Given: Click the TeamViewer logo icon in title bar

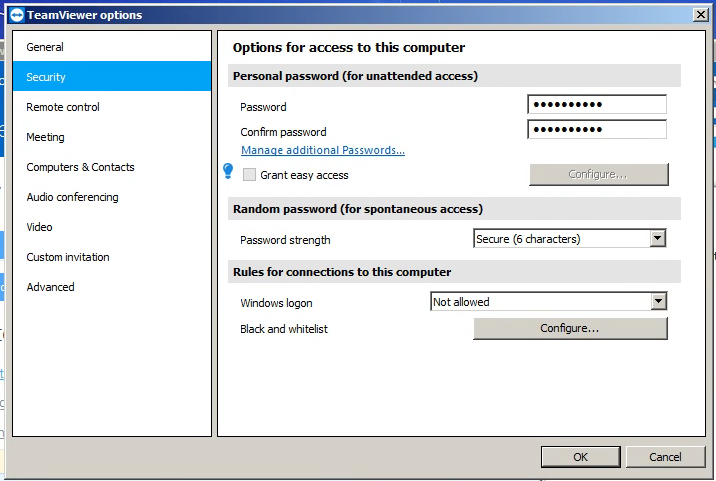Looking at the screenshot, I should pos(14,15).
